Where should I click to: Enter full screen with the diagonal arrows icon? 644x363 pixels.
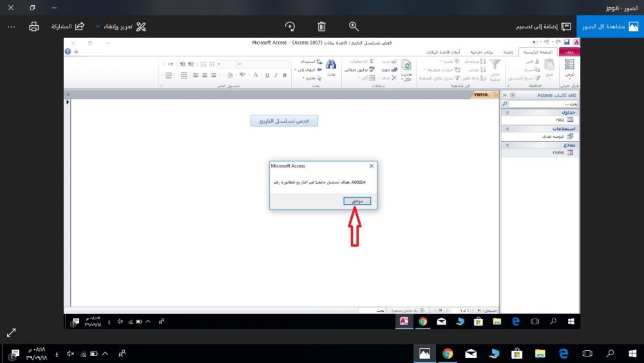11,332
